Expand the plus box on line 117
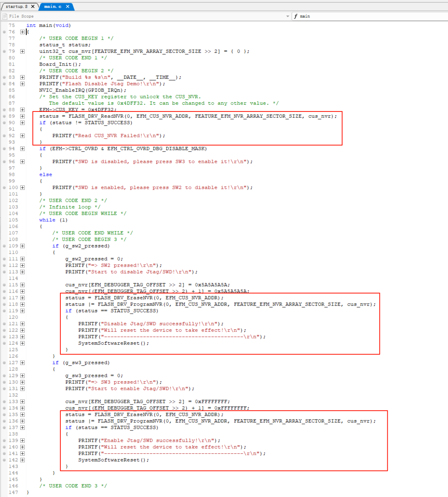This screenshot has height=497, width=448. pos(22,298)
